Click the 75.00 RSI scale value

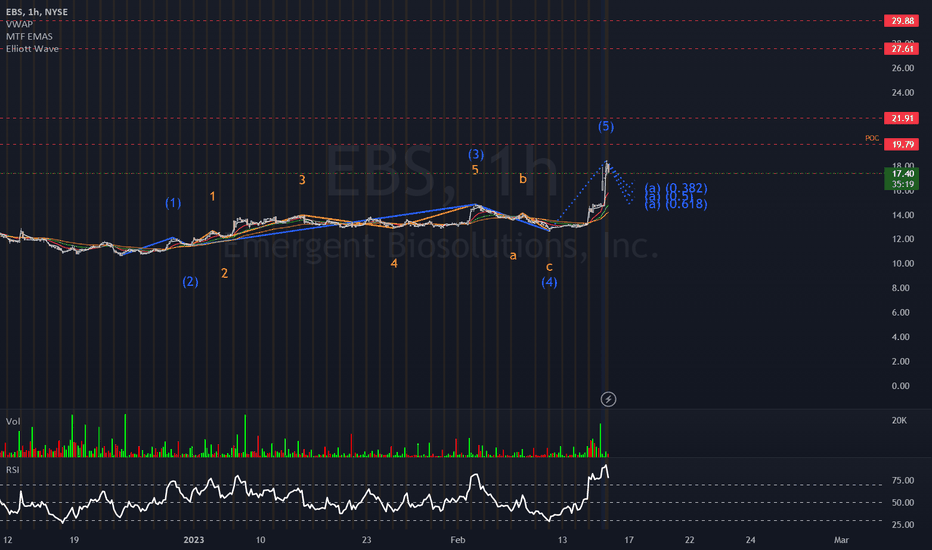pos(903,480)
